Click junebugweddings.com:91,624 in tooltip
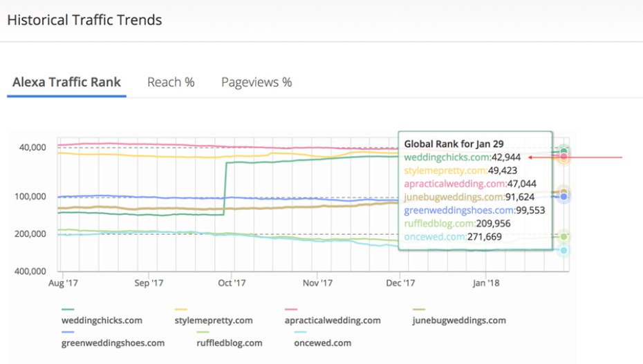The height and width of the screenshot is (364, 643). (469, 197)
